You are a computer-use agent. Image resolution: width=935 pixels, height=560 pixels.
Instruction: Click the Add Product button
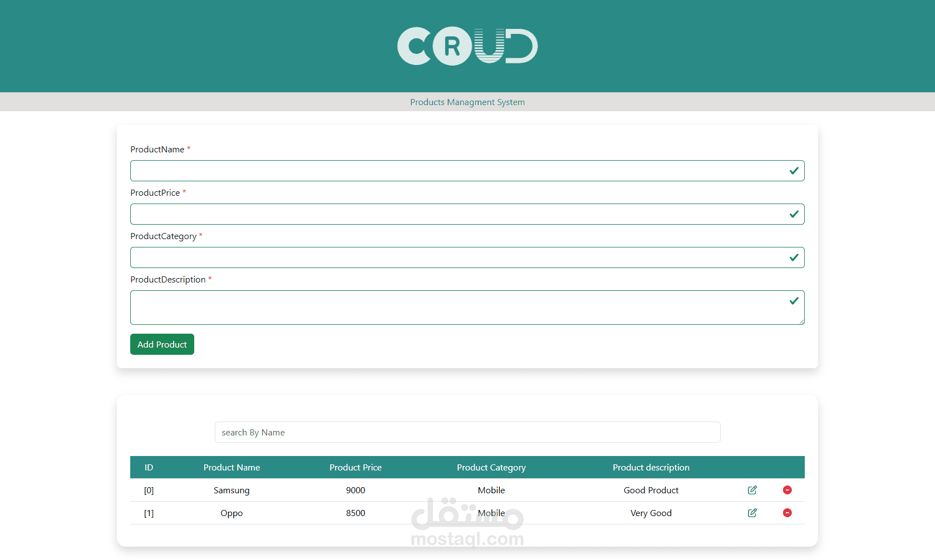(x=162, y=344)
